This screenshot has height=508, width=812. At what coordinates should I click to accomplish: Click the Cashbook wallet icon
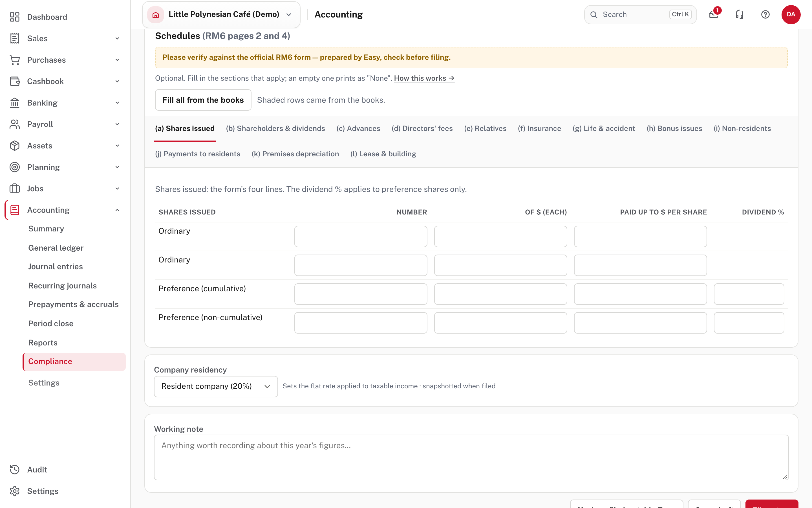tap(14, 81)
